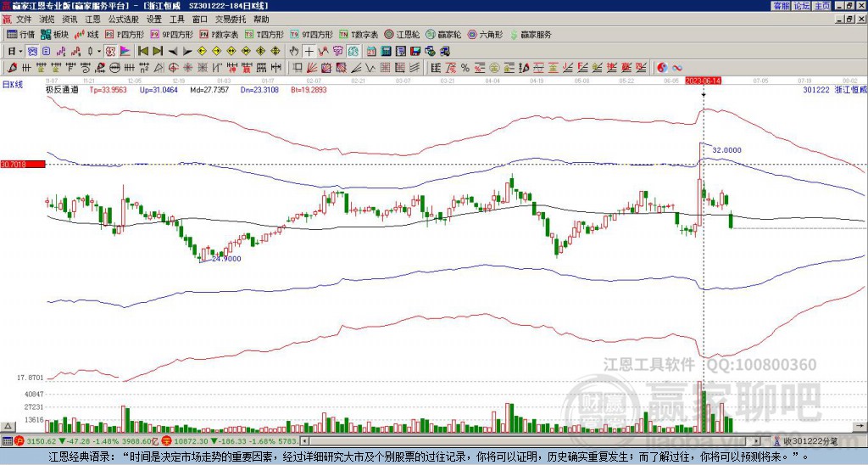The height and width of the screenshot is (465, 868).
Task: Click the up-triangle button beside volume panel
Action: [7, 426]
